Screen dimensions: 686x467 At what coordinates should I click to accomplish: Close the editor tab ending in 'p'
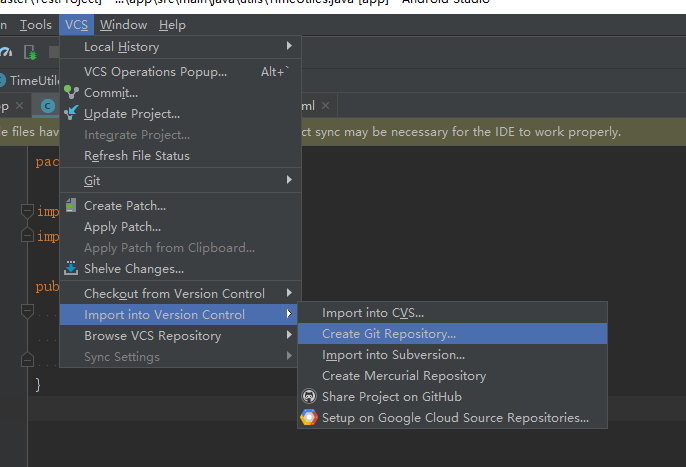click(19, 105)
